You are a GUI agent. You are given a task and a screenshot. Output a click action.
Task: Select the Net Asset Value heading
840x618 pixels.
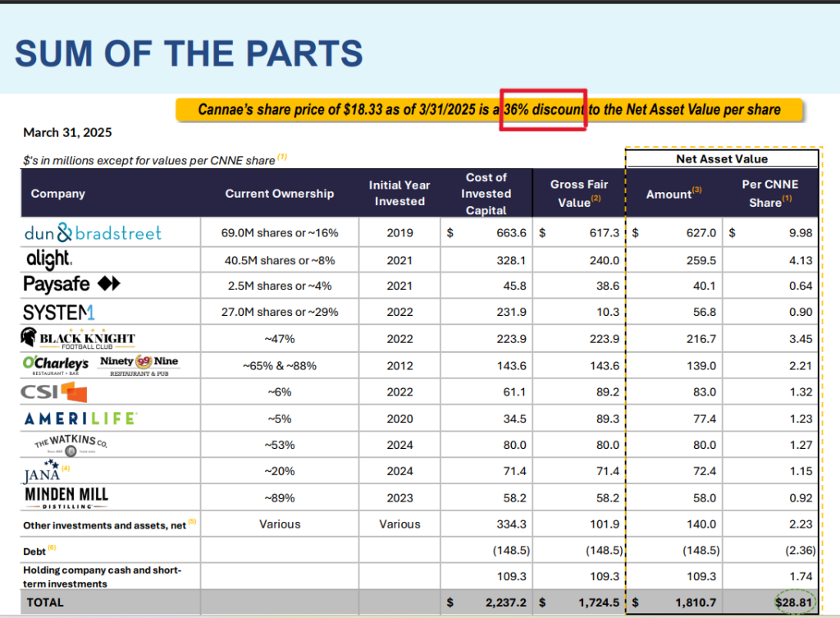click(721, 158)
